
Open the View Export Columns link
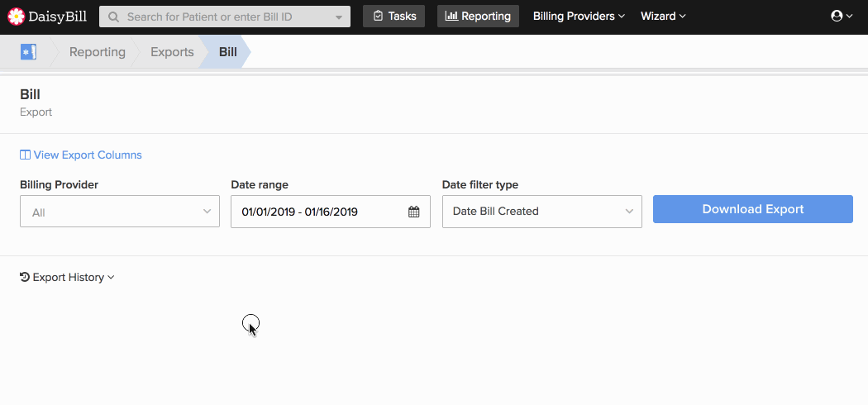click(88, 155)
